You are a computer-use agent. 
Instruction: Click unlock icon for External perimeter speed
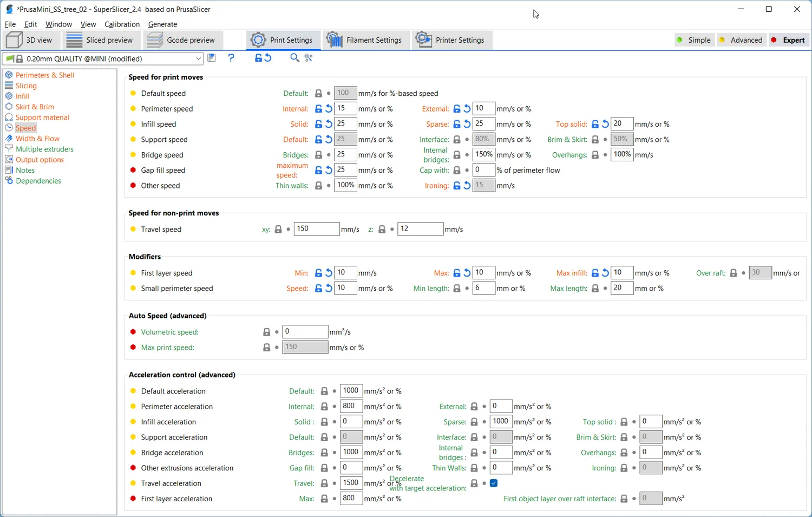457,109
